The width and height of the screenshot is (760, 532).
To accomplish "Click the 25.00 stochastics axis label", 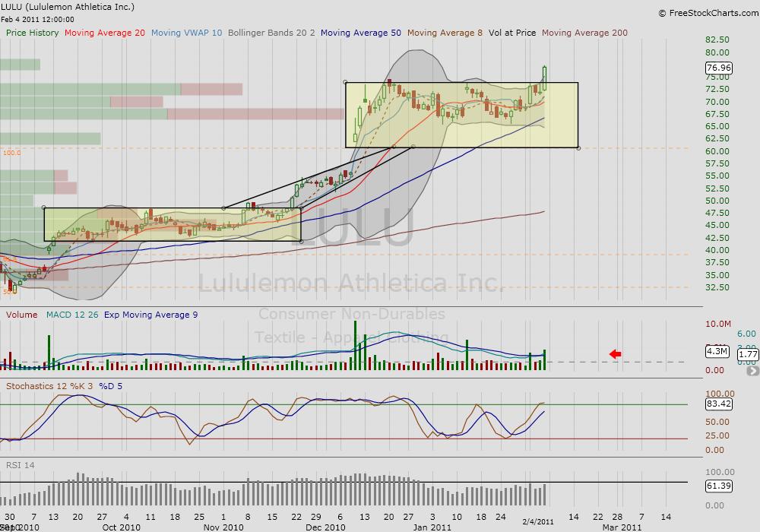I will click(717, 435).
